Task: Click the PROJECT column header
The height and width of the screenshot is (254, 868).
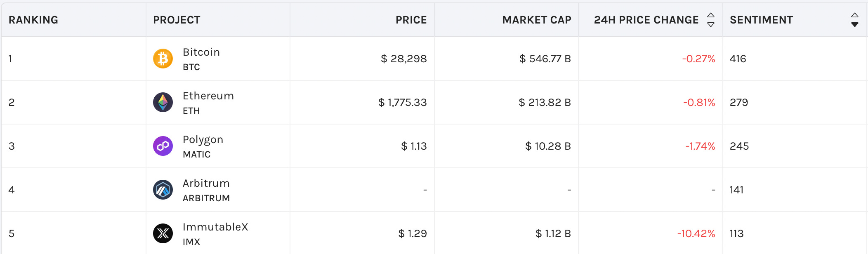Action: click(x=177, y=20)
